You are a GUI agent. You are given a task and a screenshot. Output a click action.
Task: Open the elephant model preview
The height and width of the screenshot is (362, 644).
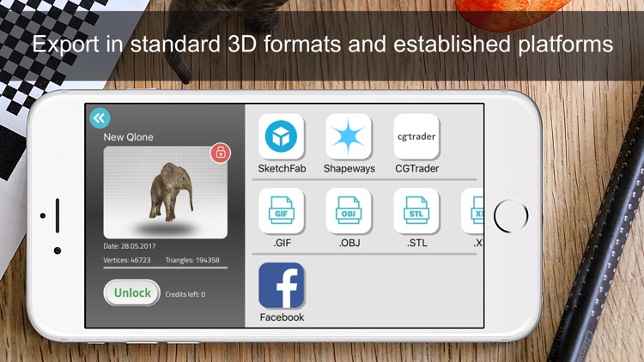[165, 192]
